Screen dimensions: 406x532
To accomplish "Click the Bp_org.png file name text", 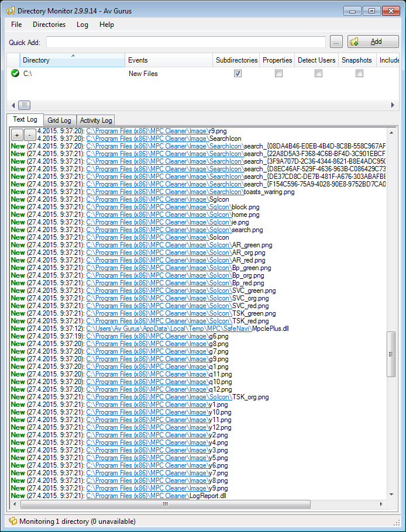I will pos(248,275).
